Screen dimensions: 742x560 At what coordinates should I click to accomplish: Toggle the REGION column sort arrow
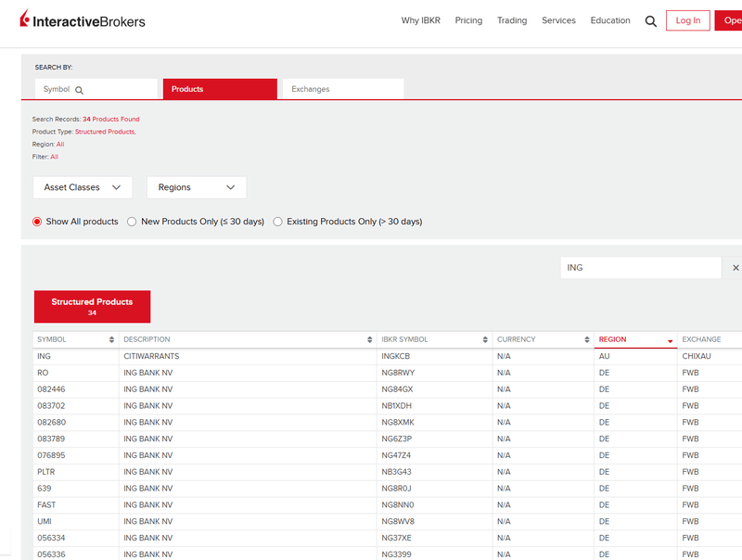click(x=670, y=341)
